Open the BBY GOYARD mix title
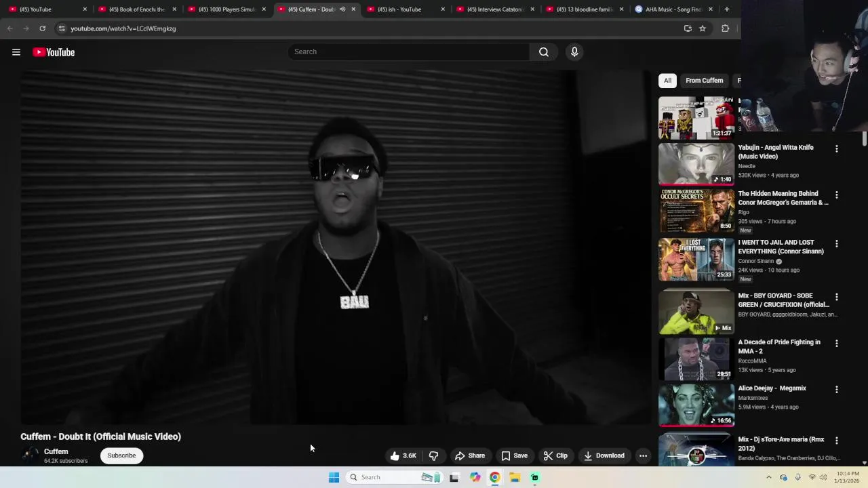Image resolution: width=868 pixels, height=488 pixels. click(x=783, y=300)
